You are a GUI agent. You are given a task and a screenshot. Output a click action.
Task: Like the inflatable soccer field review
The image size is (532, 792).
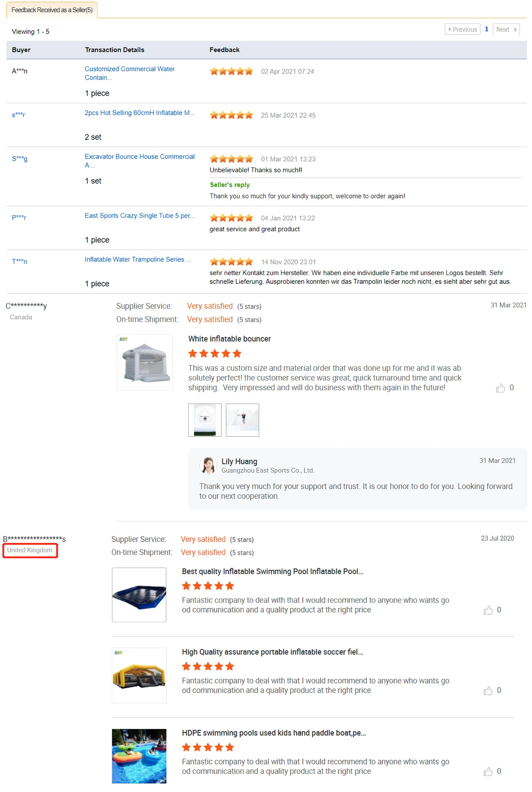tap(488, 691)
